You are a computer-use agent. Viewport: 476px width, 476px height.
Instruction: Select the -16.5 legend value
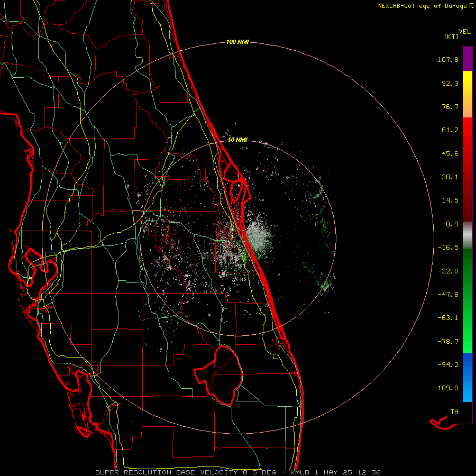click(x=448, y=248)
